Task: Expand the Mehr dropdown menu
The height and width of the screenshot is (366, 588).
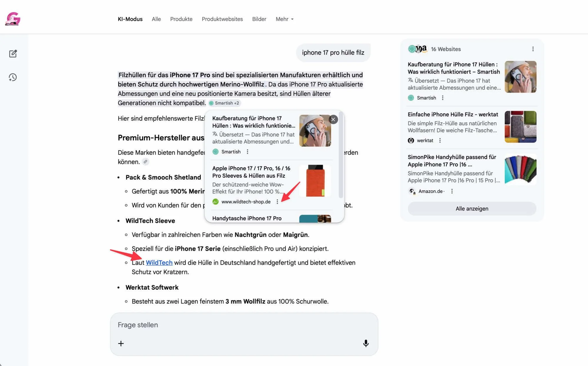Action: (284, 19)
